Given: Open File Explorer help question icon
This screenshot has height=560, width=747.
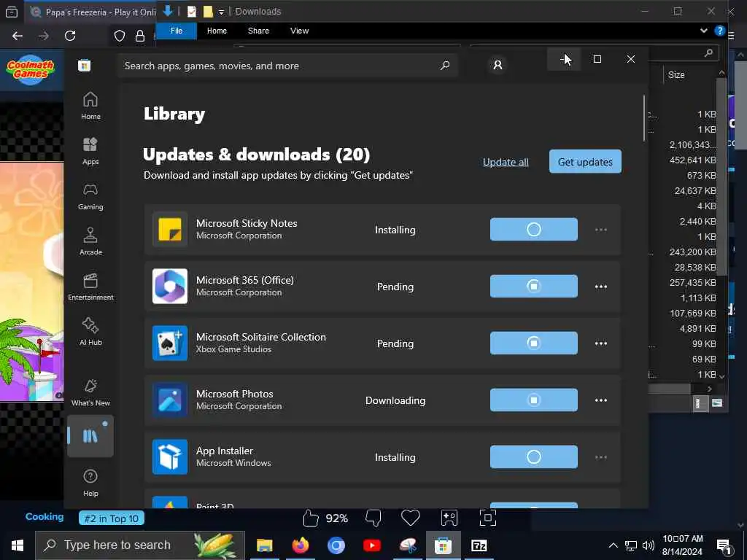Looking at the screenshot, I should pos(719,31).
